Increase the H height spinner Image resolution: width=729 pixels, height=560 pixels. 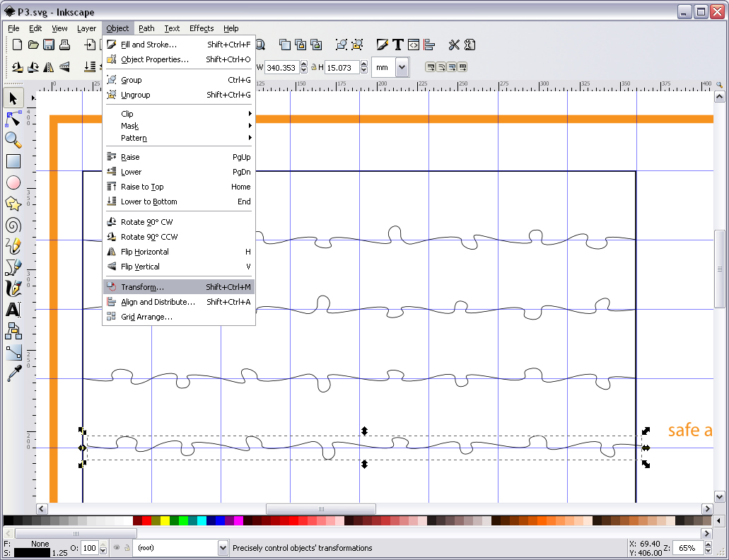(x=364, y=64)
